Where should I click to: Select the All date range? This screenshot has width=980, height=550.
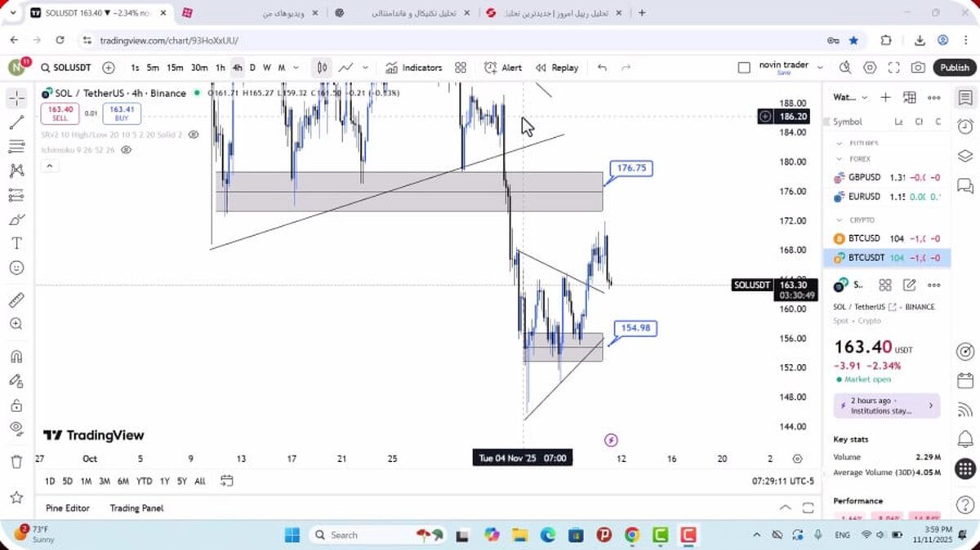pos(200,481)
